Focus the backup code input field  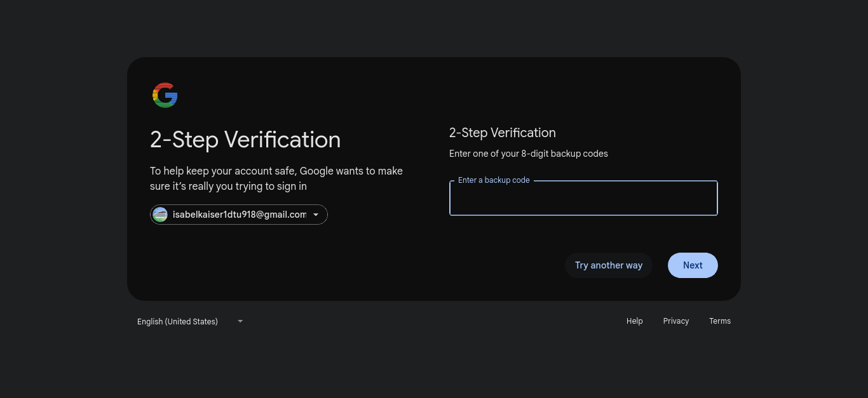(583, 200)
